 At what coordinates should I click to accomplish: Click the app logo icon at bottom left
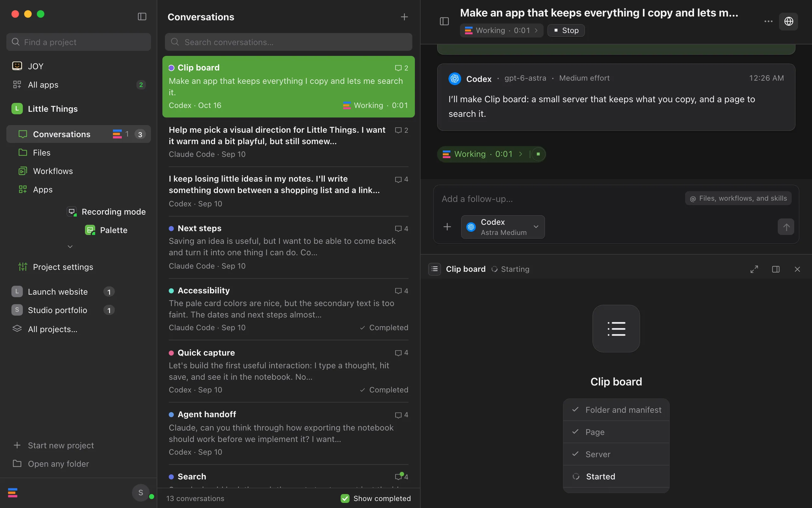(13, 493)
